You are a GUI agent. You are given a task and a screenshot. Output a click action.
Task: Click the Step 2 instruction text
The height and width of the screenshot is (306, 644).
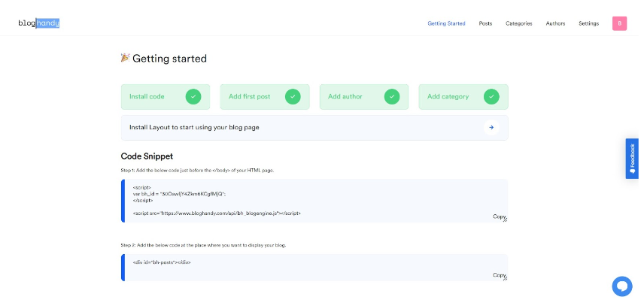click(203, 245)
